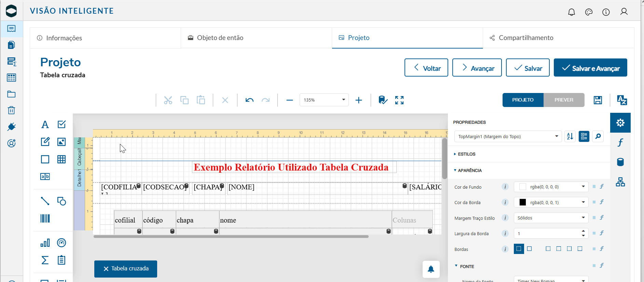
Task: Open the theme palette icon
Action: pyautogui.click(x=589, y=12)
